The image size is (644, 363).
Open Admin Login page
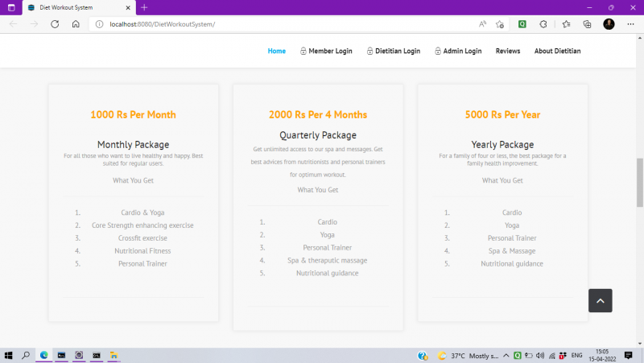tap(458, 51)
